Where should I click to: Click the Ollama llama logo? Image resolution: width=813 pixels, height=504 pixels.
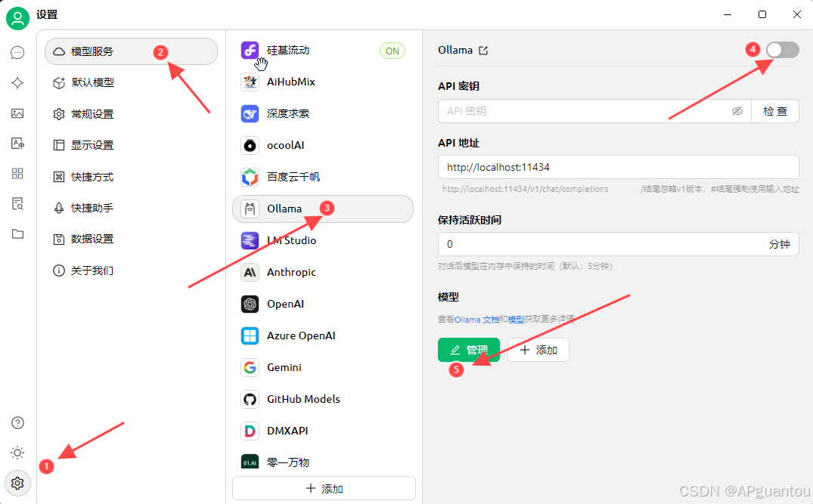pyautogui.click(x=250, y=209)
